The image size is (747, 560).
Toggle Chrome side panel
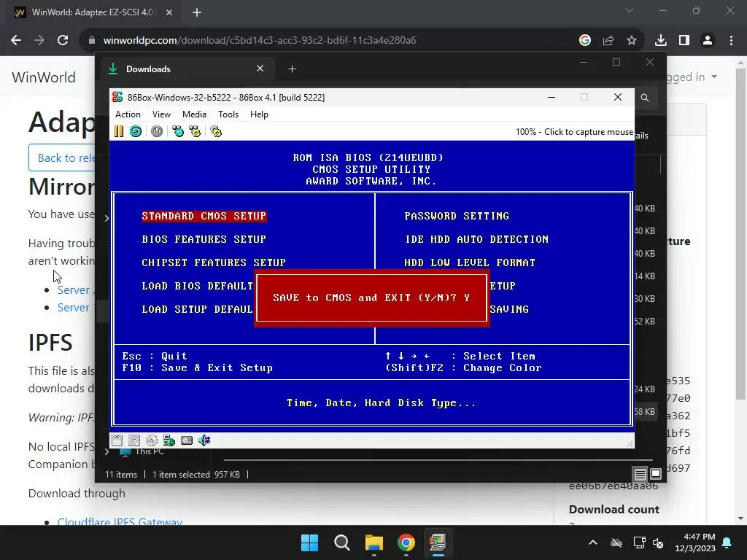684,41
